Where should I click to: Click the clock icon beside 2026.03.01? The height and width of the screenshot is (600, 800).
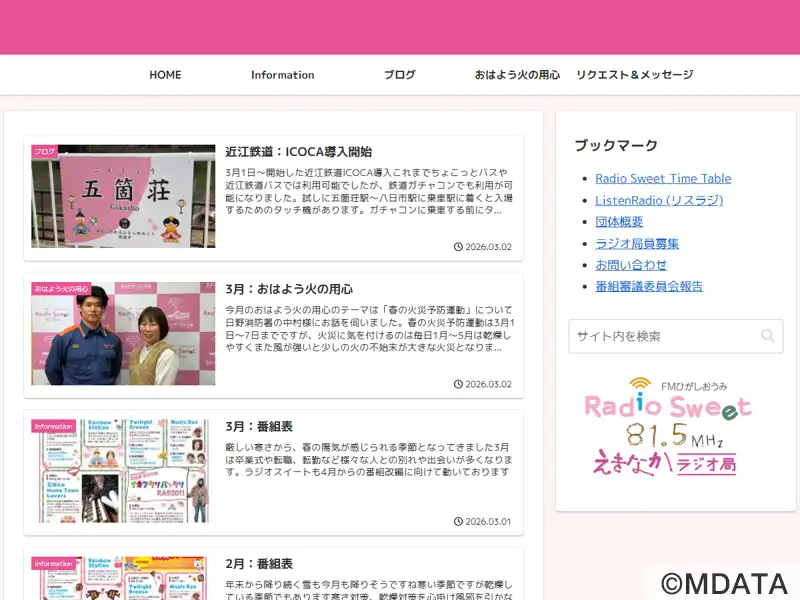(458, 521)
